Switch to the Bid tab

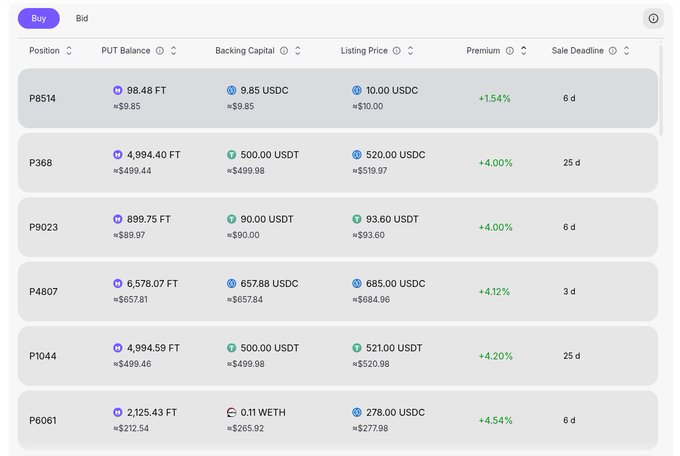point(82,18)
